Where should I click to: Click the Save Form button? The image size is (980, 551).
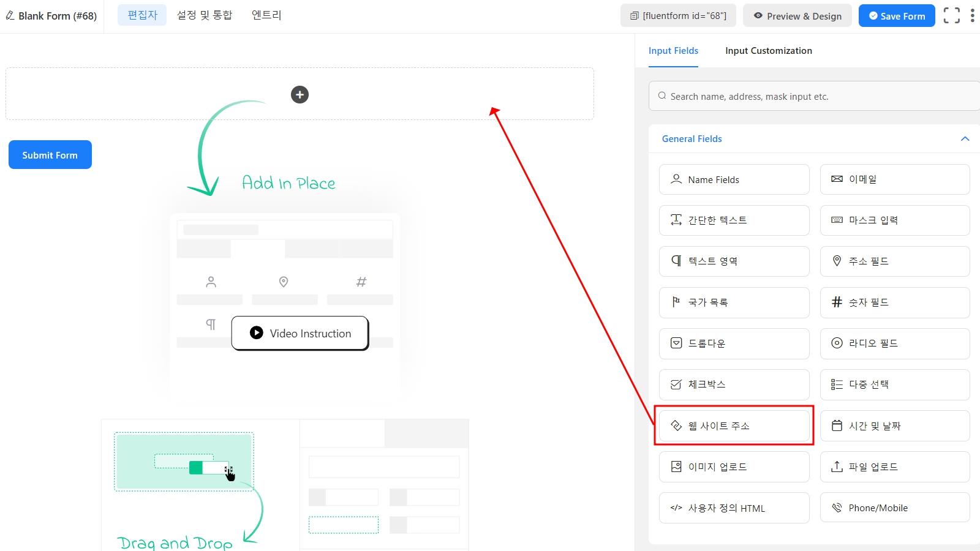tap(897, 16)
